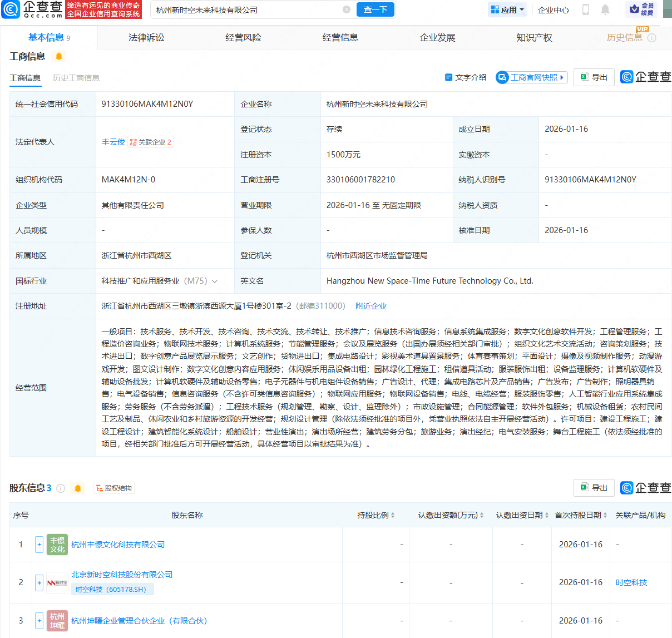The image size is (672, 638).
Task: Switch to the 法律诉讼 tab
Action: point(146,37)
